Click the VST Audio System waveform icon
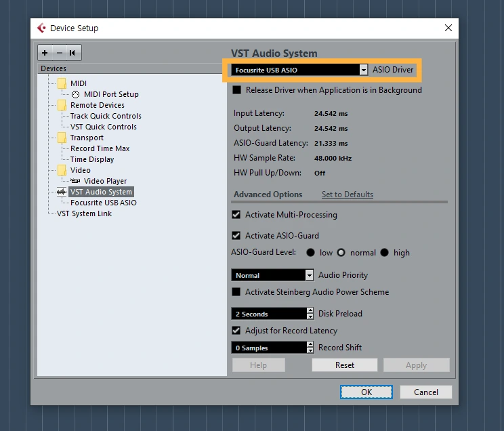The width and height of the screenshot is (504, 431). click(62, 192)
